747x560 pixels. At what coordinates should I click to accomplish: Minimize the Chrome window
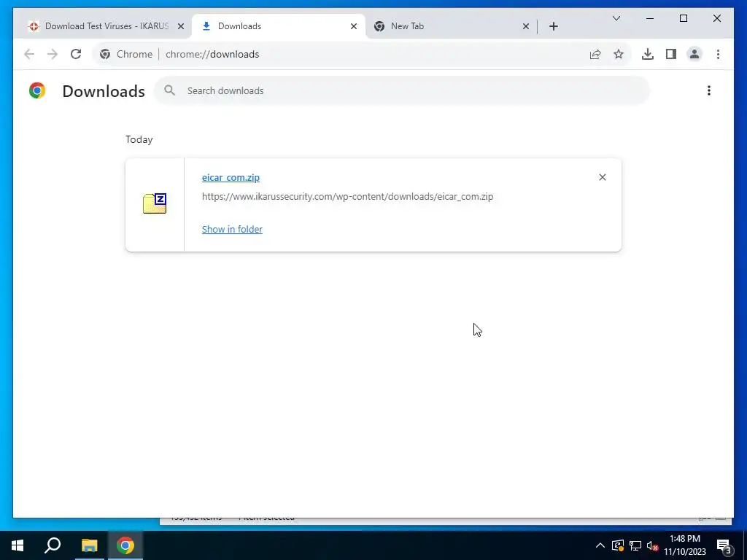(650, 18)
